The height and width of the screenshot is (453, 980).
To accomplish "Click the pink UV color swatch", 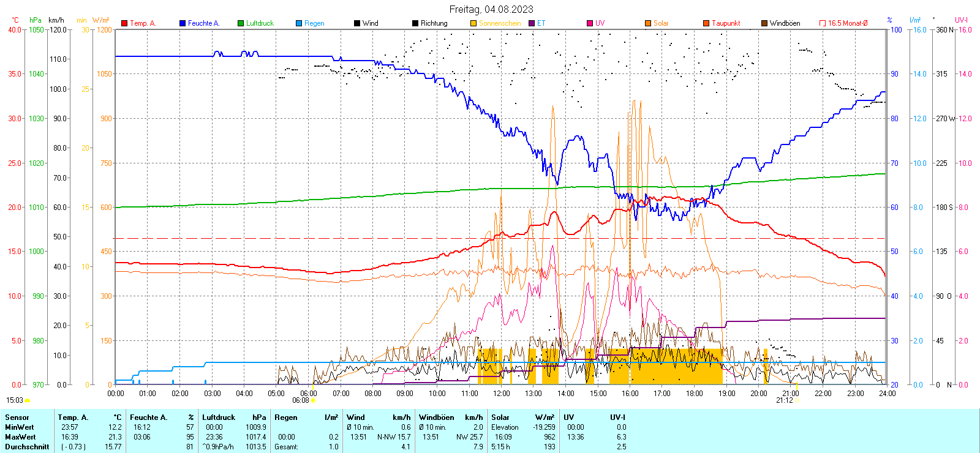I will click(590, 23).
